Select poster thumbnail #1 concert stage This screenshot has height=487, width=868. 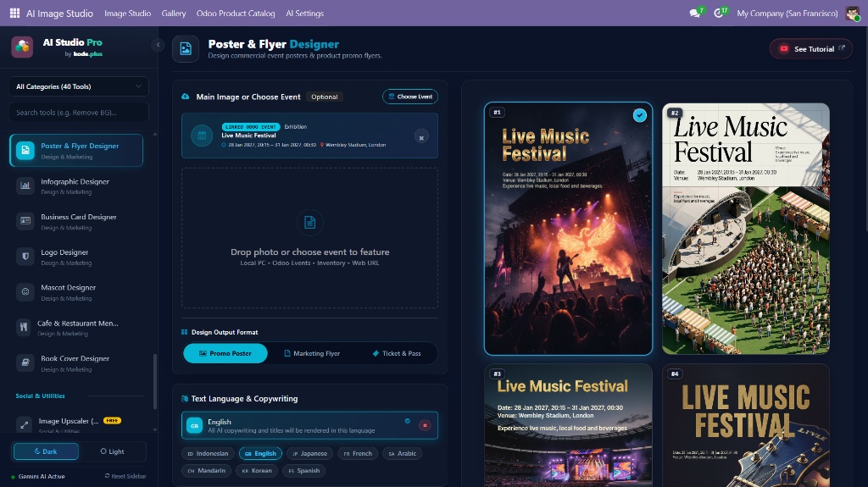click(568, 229)
